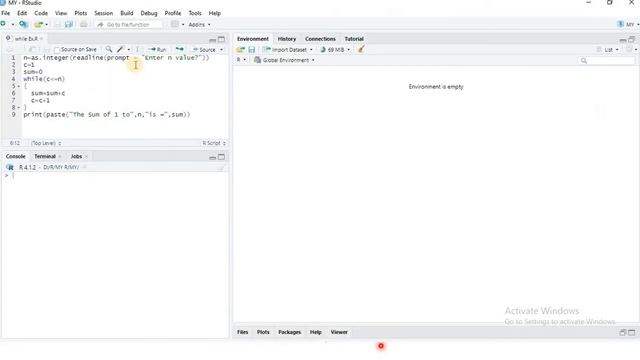Switch to the Connections tab
The image size is (640, 360).
pyautogui.click(x=320, y=39)
